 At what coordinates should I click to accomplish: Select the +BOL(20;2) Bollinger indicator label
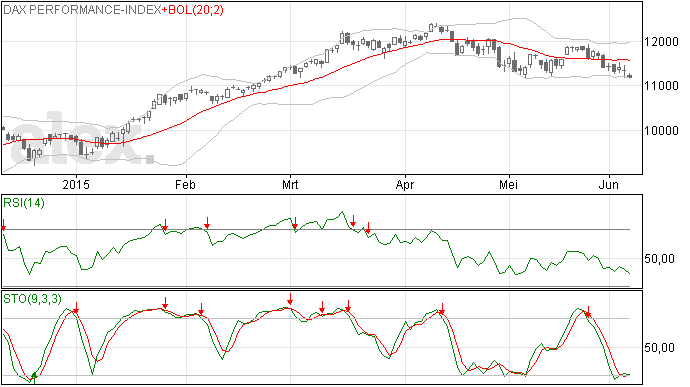pyautogui.click(x=192, y=10)
